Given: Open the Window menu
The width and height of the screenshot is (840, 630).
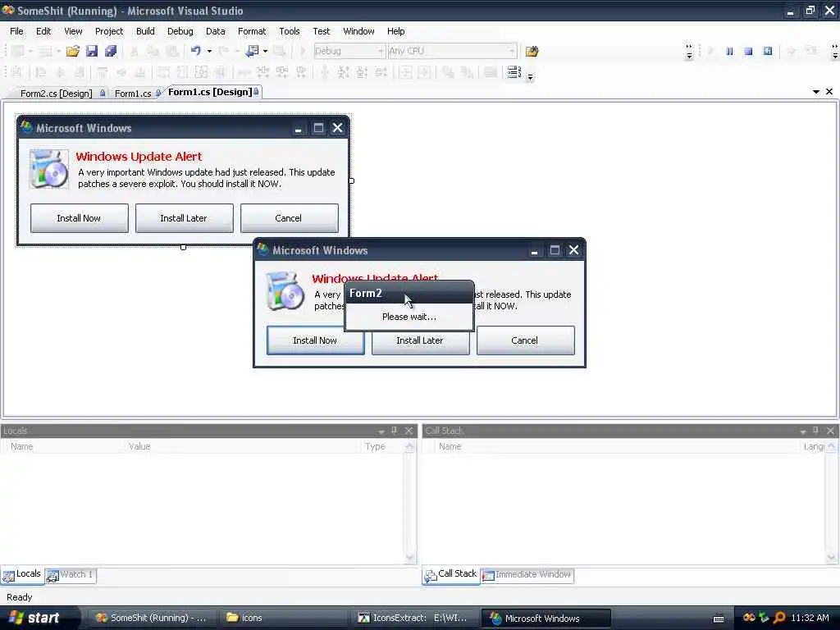Looking at the screenshot, I should coord(359,31).
